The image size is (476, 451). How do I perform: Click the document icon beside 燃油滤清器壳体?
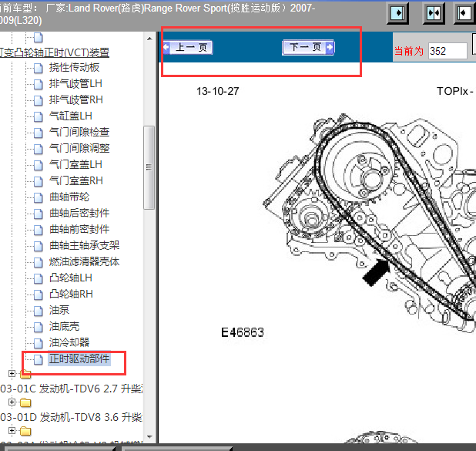pos(38,262)
